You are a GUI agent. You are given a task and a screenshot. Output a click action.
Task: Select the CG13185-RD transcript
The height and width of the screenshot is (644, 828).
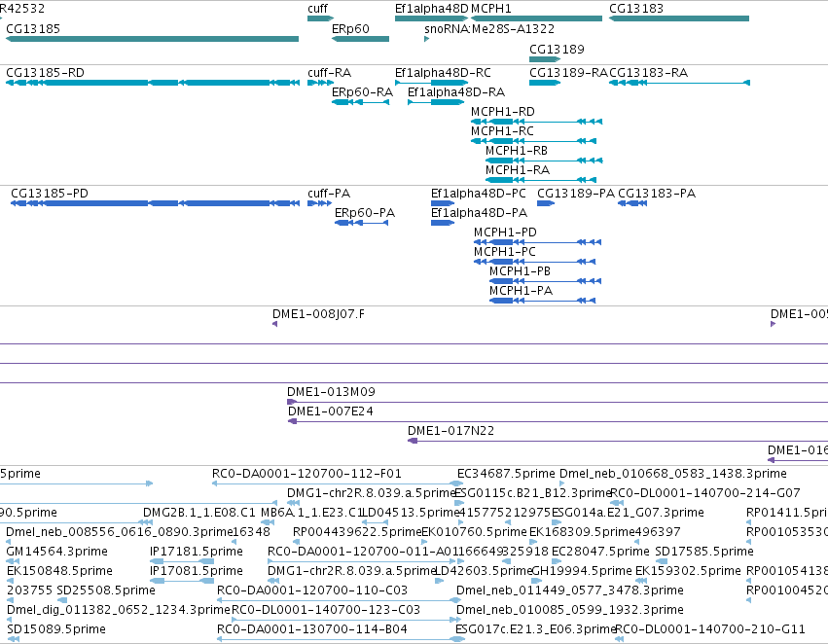point(152,83)
